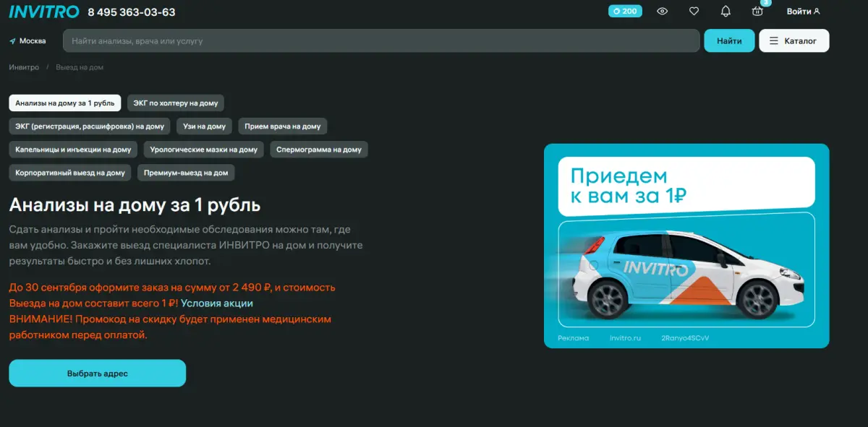Click the Найти search button

(x=729, y=41)
